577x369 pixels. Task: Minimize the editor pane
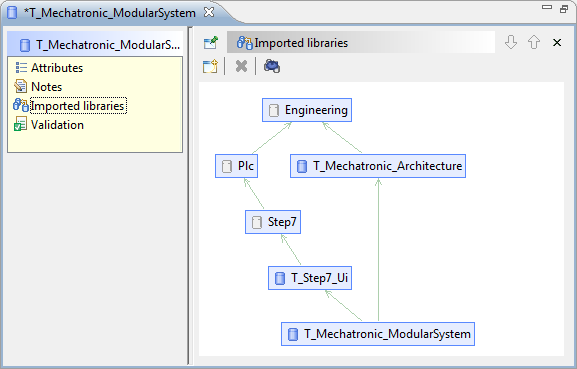tap(547, 7)
